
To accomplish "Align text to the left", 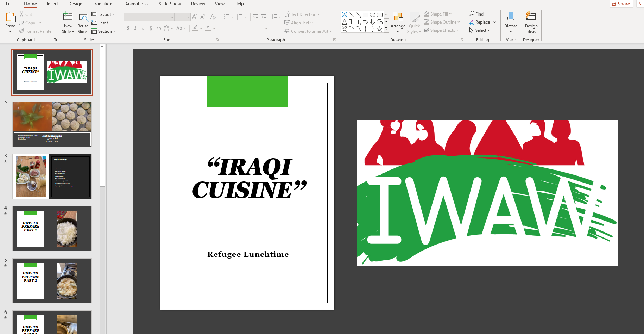I will (x=226, y=28).
